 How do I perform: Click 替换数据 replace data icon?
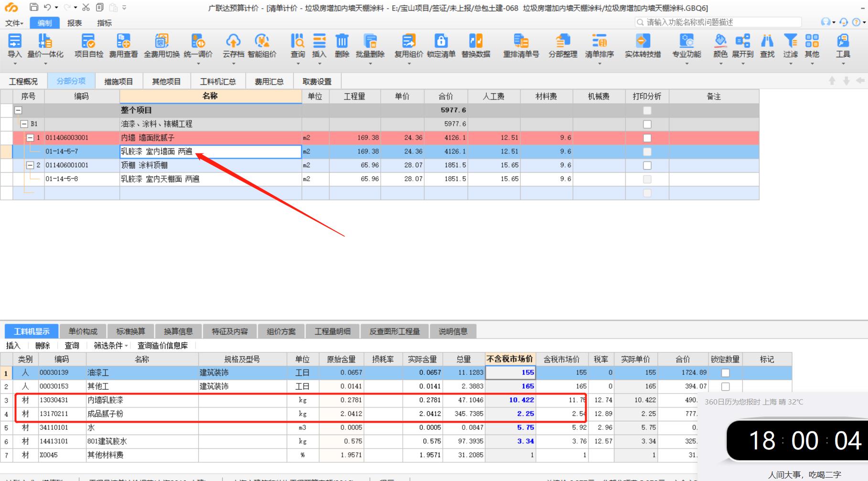pos(476,41)
